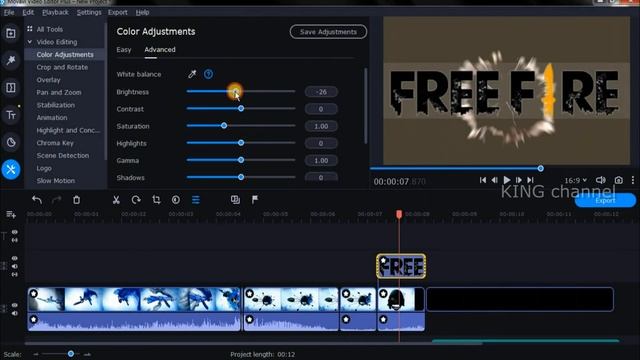Rotate the clip with rotate icon
640x360 pixels.
point(136,200)
